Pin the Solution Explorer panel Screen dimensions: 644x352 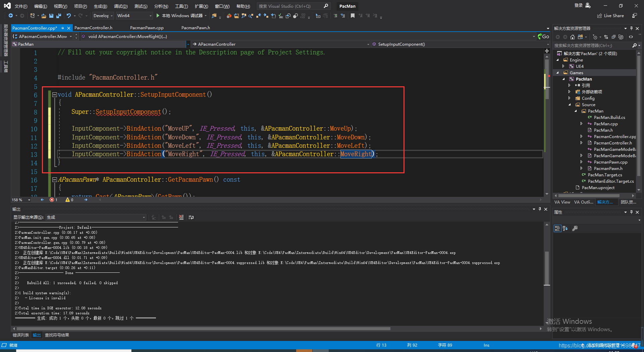[x=631, y=28]
